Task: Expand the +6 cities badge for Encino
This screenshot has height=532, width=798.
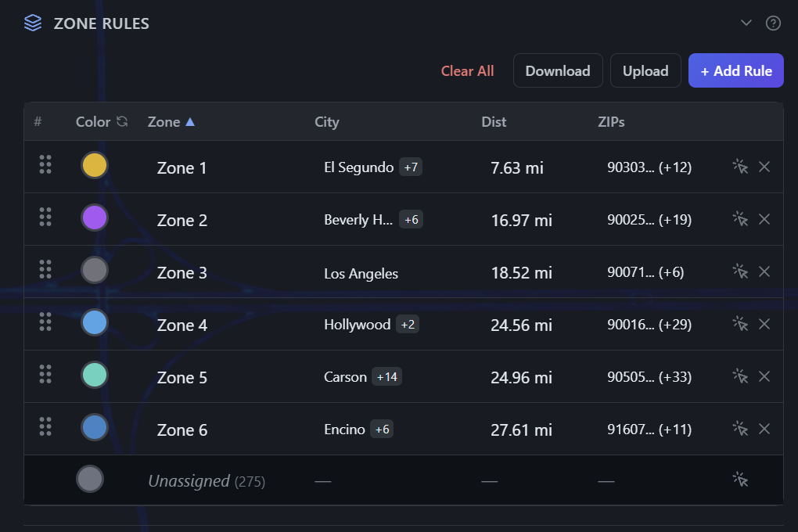Action: pyautogui.click(x=383, y=430)
